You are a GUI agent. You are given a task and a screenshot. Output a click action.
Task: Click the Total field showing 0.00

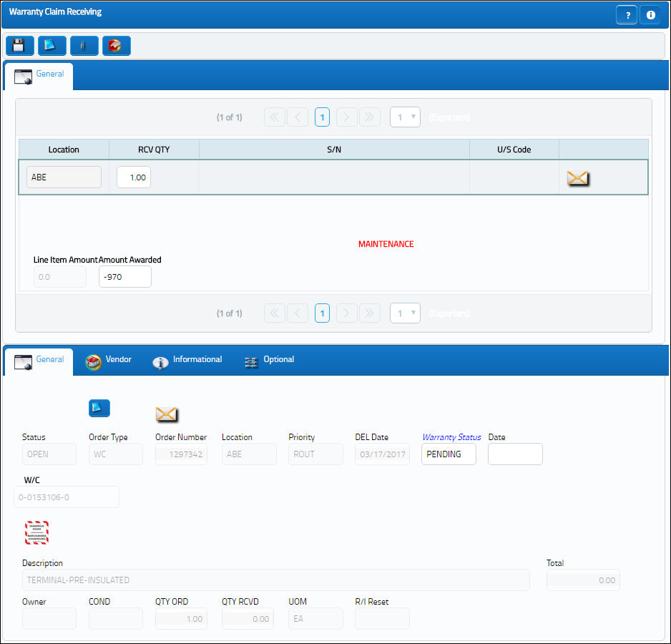point(583,580)
